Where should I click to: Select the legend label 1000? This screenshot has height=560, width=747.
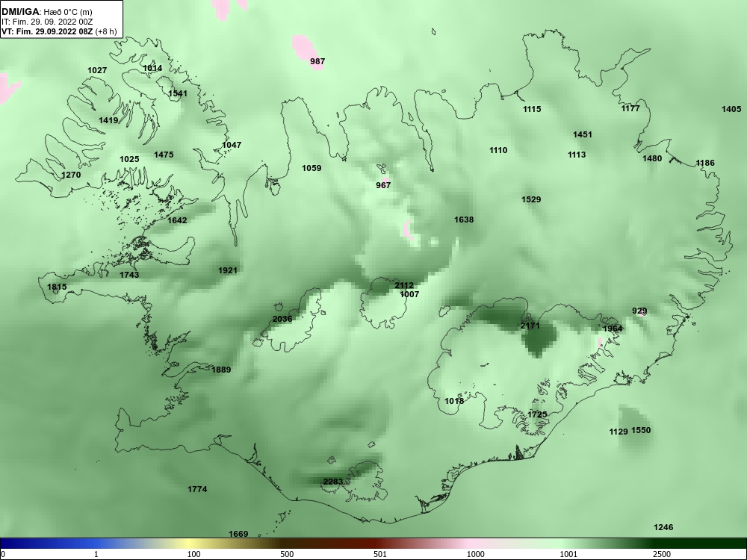pos(475,554)
